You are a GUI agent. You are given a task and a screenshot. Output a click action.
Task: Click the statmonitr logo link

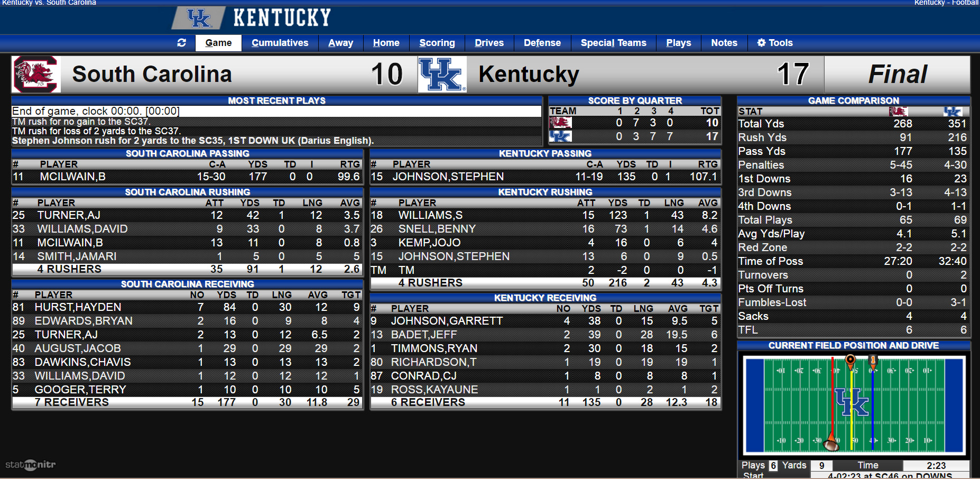click(x=31, y=465)
